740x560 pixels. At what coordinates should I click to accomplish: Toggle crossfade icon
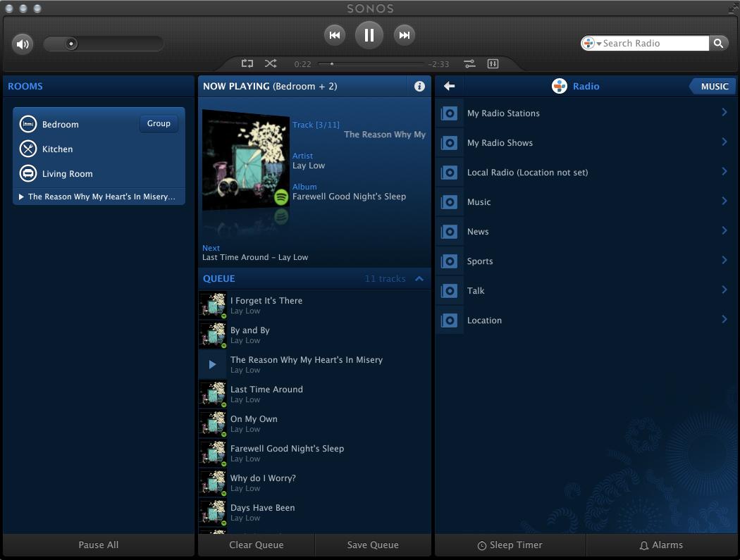(x=469, y=63)
